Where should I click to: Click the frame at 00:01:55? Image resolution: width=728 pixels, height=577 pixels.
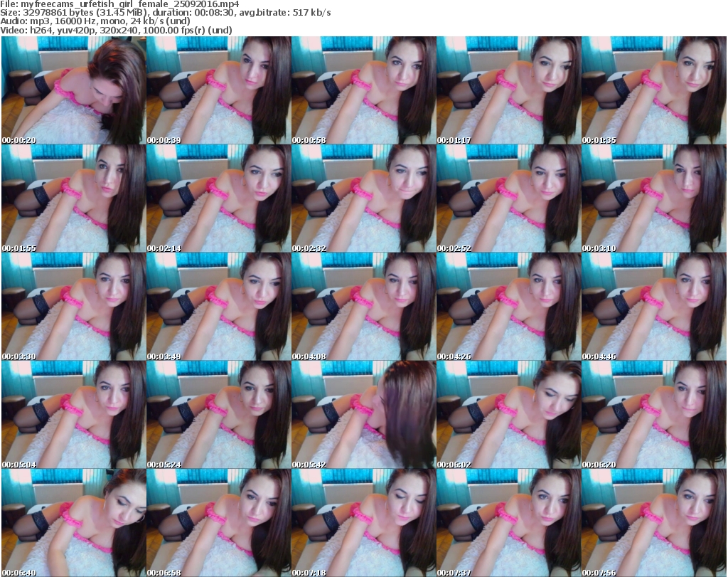point(73,198)
